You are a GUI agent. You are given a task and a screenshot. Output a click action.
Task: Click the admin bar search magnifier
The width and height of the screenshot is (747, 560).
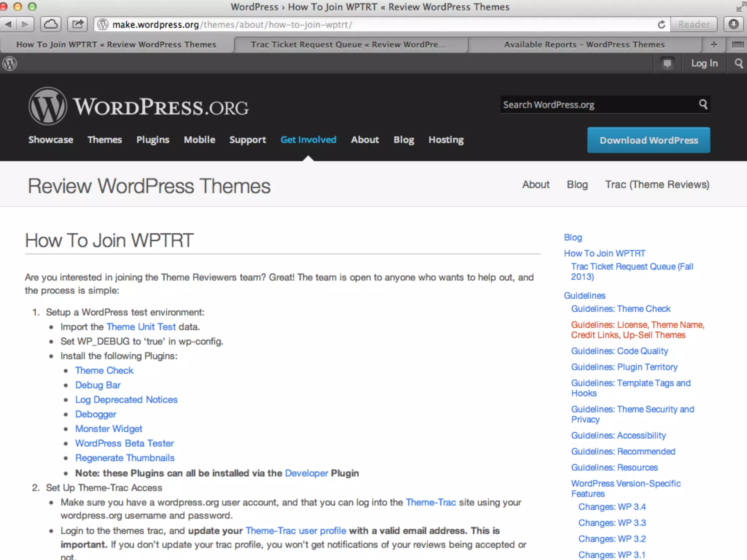pyautogui.click(x=739, y=63)
